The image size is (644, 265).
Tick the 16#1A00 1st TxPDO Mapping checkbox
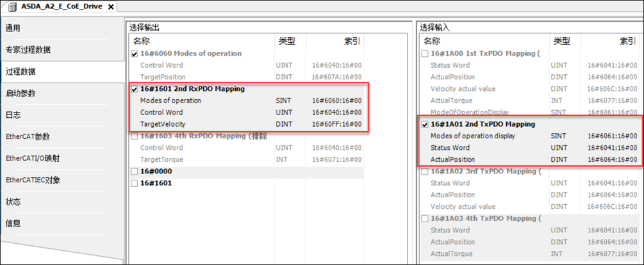(425, 53)
